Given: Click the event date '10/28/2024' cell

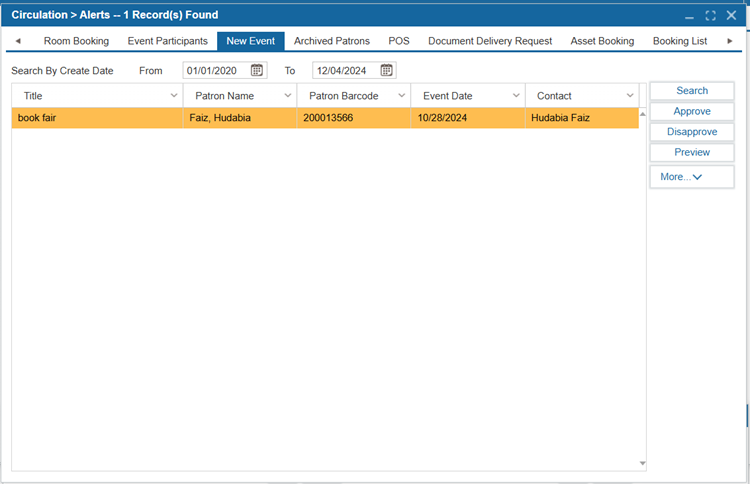Looking at the screenshot, I should (x=468, y=118).
